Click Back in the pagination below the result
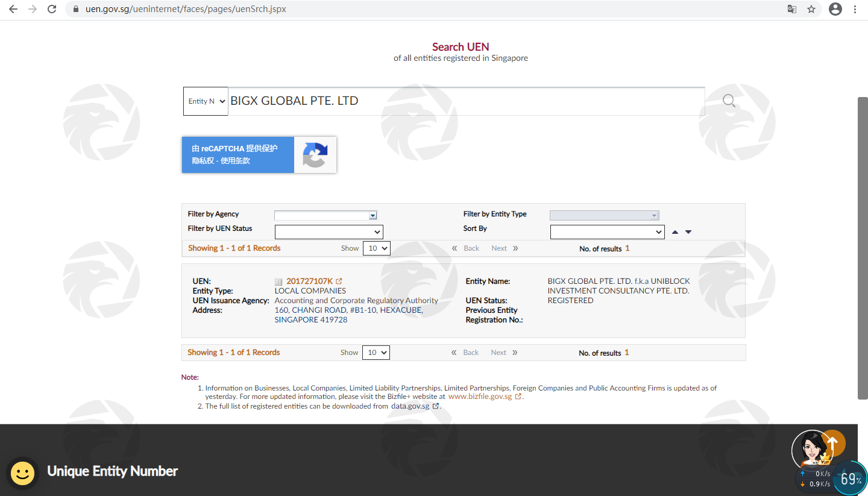Viewport: 868px width, 496px height. [471, 353]
